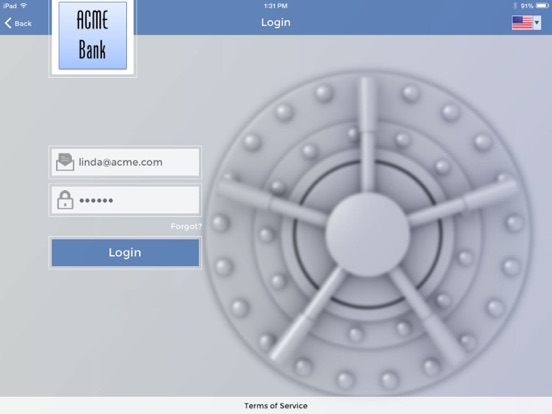
Task: Click the US flag icon
Action: [522, 23]
